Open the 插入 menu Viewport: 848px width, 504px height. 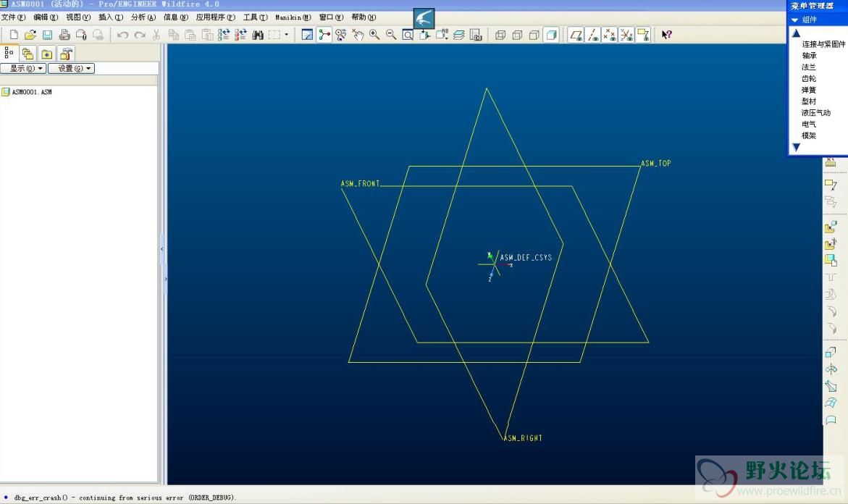(111, 17)
